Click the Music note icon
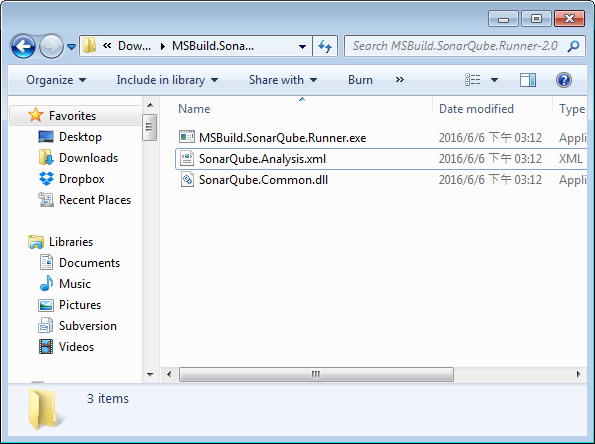 [46, 283]
